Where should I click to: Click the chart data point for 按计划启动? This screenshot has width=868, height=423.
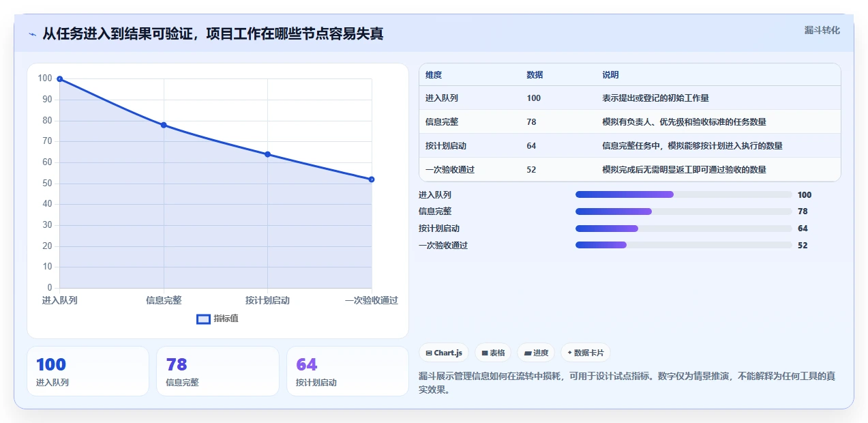point(267,154)
